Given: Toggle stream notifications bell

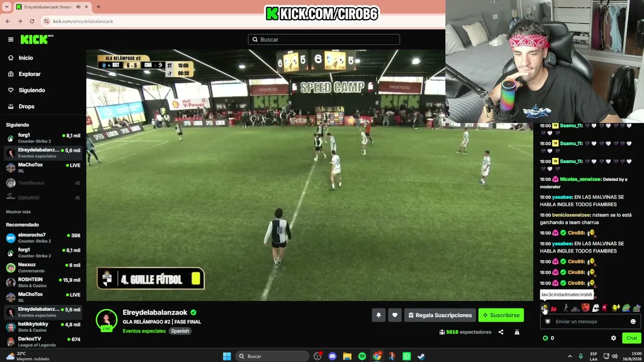Looking at the screenshot, I should [379, 315].
